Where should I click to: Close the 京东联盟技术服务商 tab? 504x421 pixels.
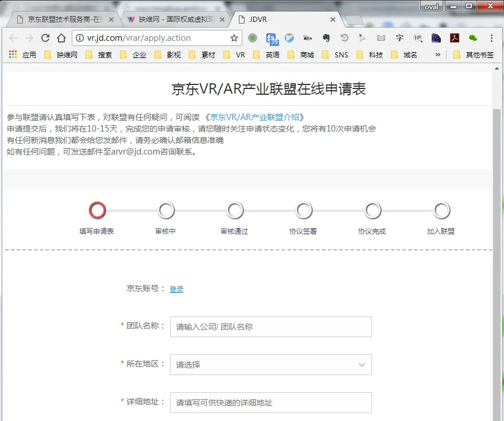pyautogui.click(x=111, y=20)
